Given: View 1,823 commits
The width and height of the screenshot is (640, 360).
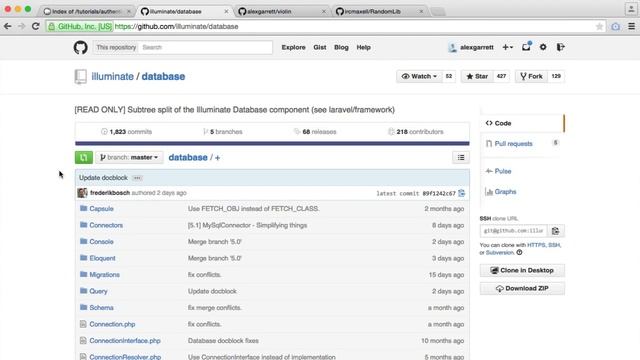Looking at the screenshot, I should 127,132.
